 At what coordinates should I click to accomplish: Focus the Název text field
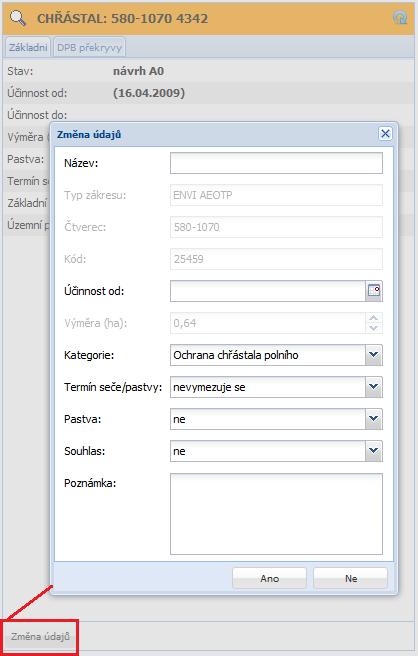click(x=276, y=163)
